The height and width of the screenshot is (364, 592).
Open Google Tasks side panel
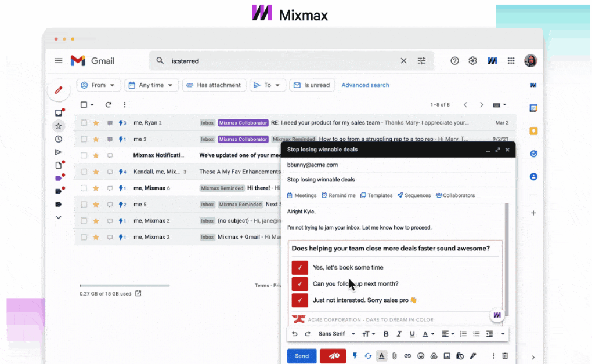tap(533, 154)
